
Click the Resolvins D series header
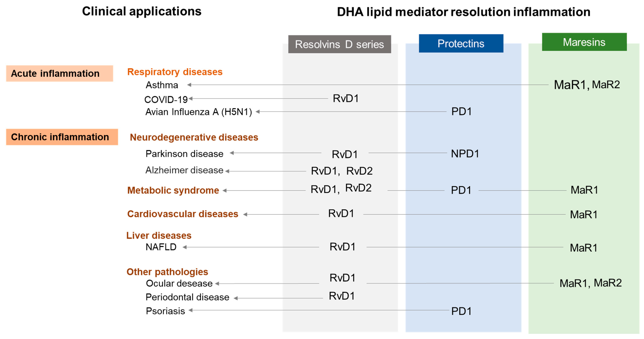[x=339, y=44]
